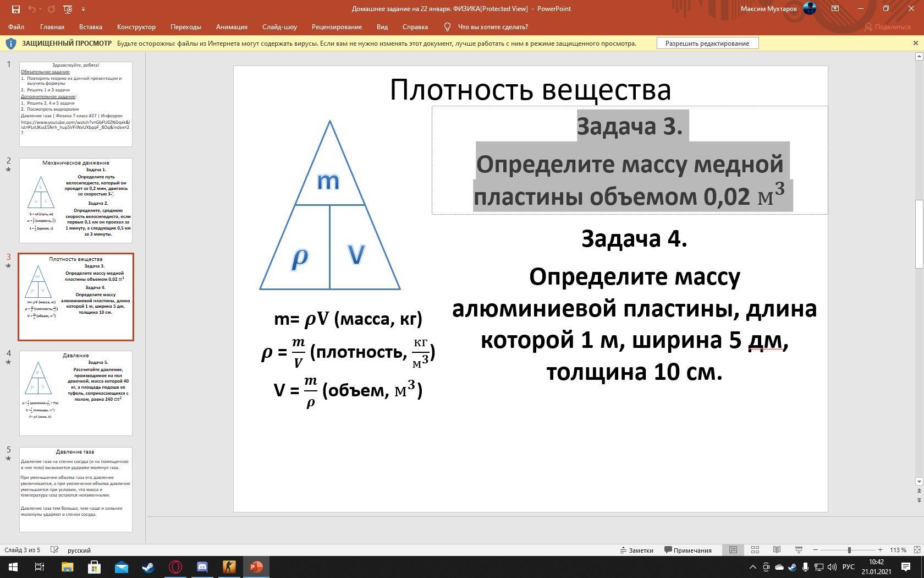Image resolution: width=924 pixels, height=578 pixels.
Task: Click the Protected View shield icon
Action: point(10,43)
